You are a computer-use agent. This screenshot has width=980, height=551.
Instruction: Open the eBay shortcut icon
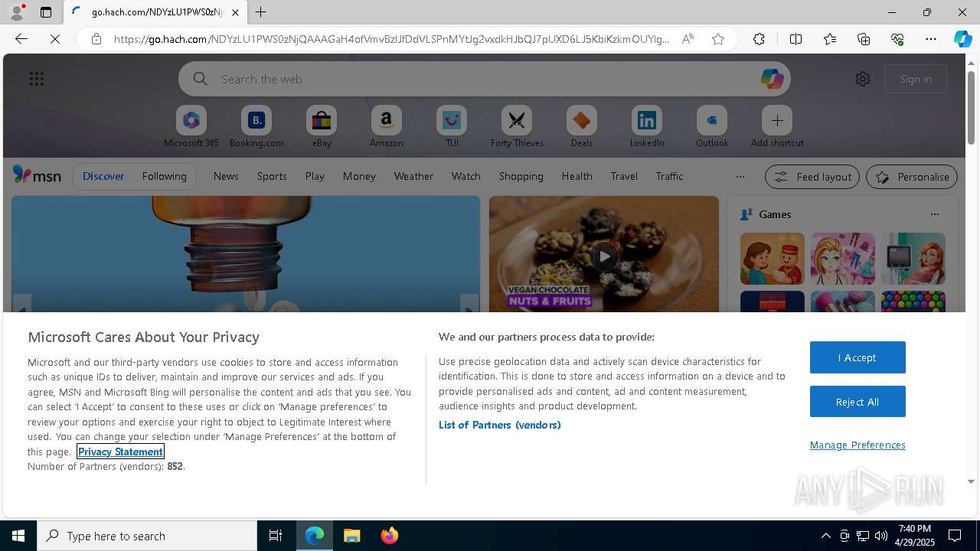coord(322,120)
